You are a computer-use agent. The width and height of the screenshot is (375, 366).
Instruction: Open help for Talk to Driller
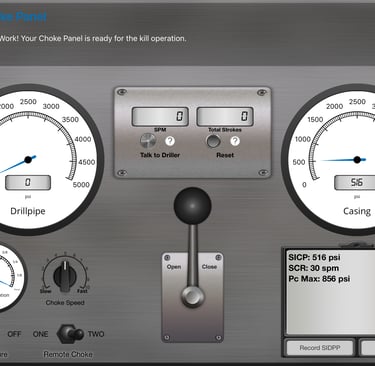click(170, 141)
